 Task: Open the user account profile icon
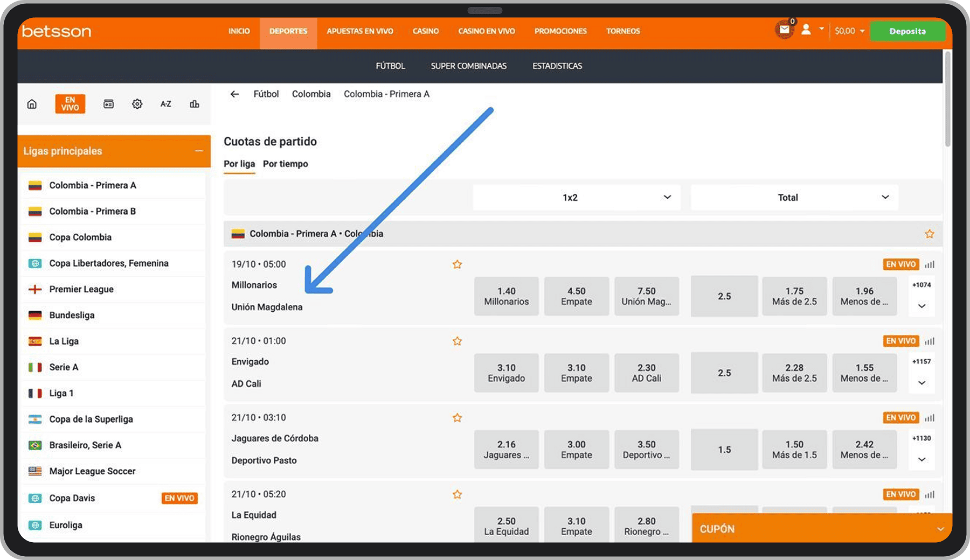click(806, 30)
